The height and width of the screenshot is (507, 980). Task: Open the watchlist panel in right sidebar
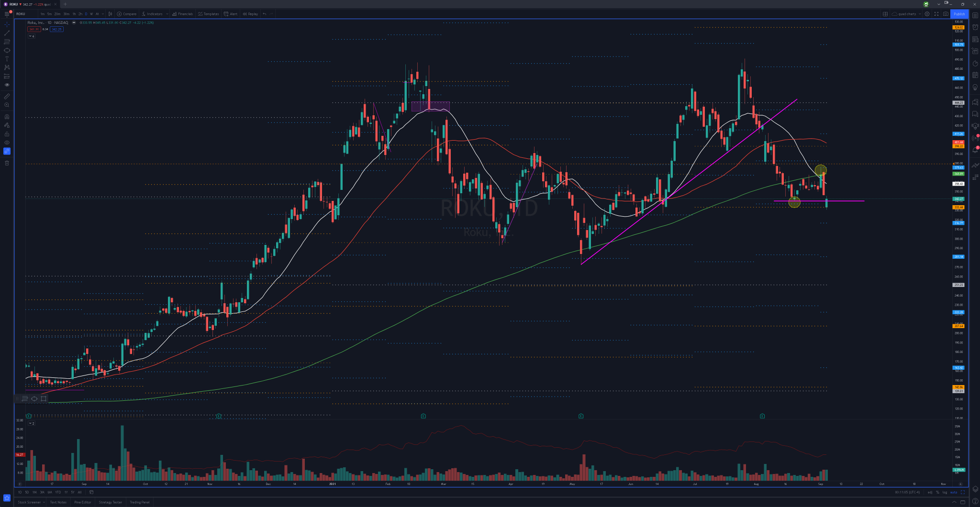[975, 15]
